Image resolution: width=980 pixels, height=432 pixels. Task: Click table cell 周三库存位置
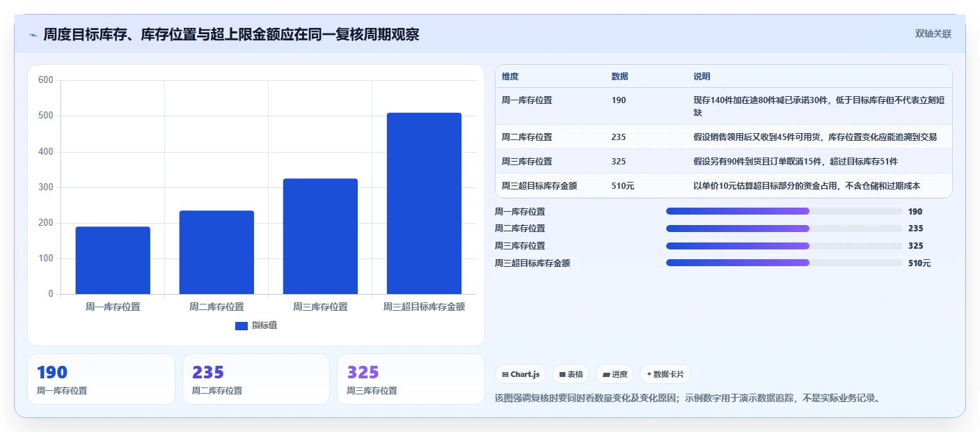pos(527,162)
